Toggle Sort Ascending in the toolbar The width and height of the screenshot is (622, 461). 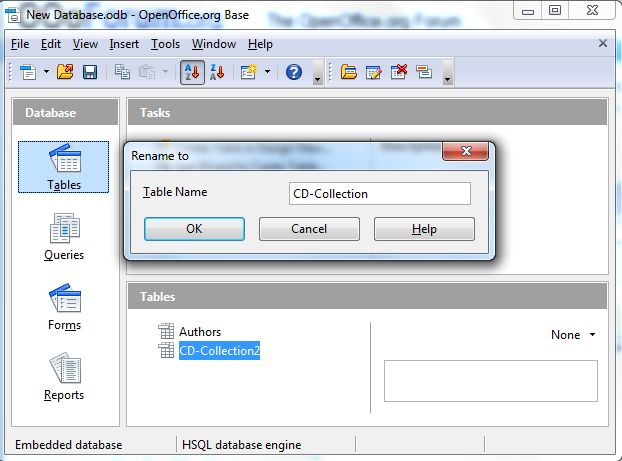pos(192,72)
